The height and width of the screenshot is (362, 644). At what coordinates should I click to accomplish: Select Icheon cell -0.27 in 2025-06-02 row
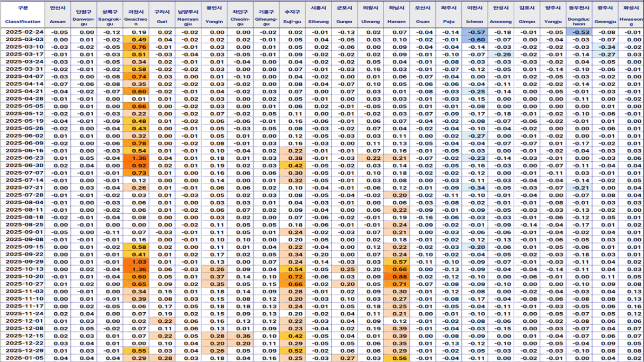coord(474,136)
